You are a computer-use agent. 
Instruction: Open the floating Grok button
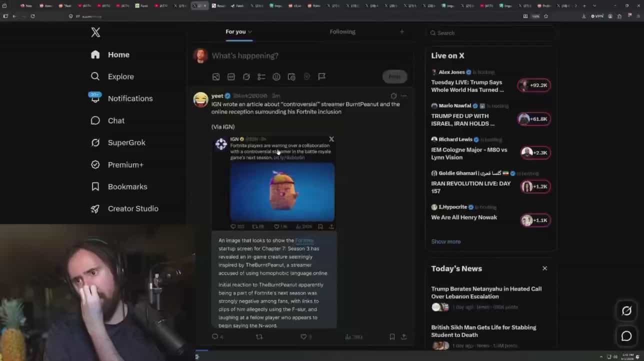click(626, 310)
